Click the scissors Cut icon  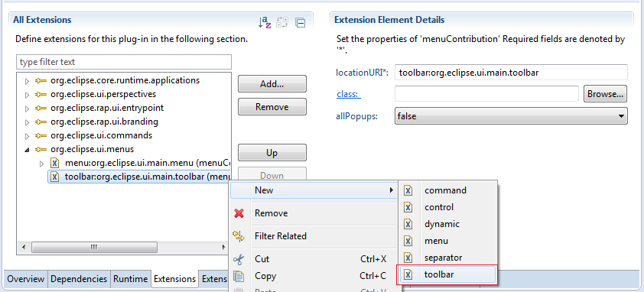point(239,259)
